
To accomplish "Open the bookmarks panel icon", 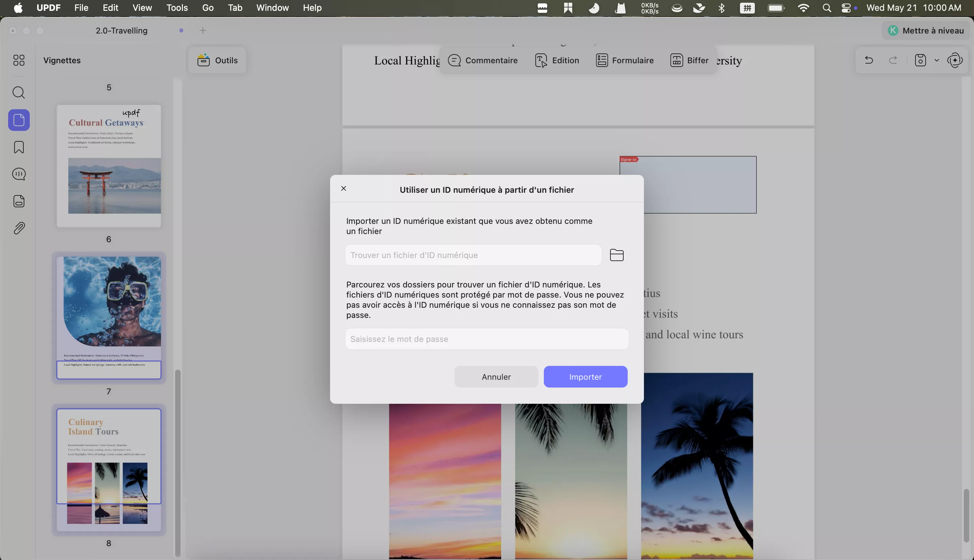I will pos(19,147).
